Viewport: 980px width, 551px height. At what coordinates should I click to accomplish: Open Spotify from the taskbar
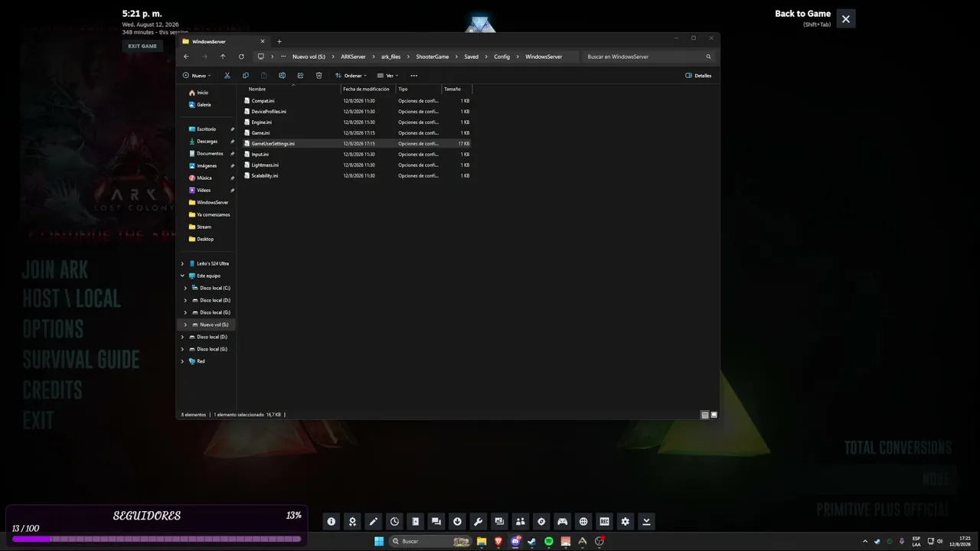click(x=549, y=541)
